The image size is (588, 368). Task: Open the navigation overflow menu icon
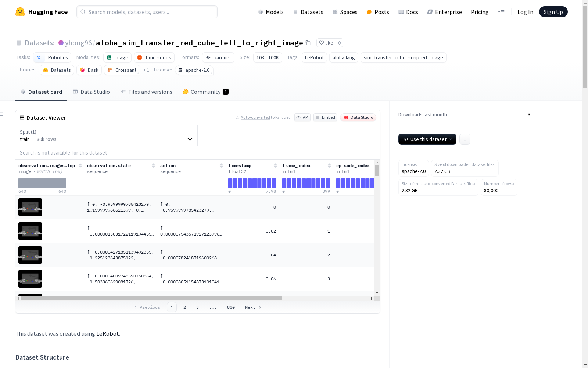[501, 12]
